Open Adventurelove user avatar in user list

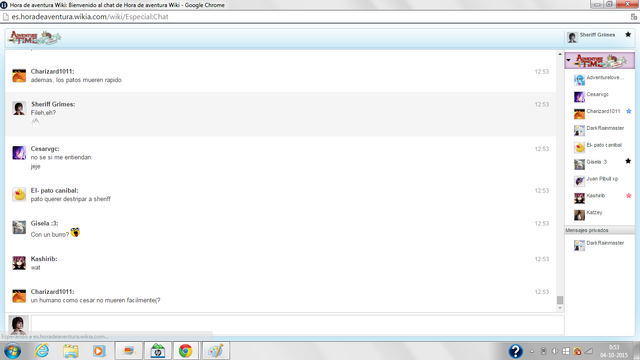coord(579,80)
